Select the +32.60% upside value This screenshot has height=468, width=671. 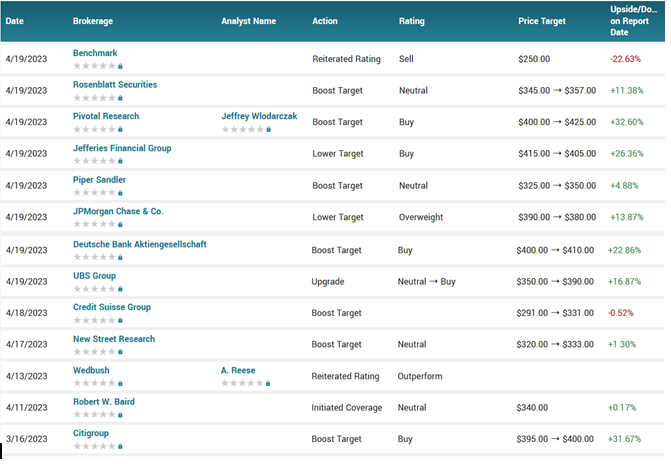(626, 122)
